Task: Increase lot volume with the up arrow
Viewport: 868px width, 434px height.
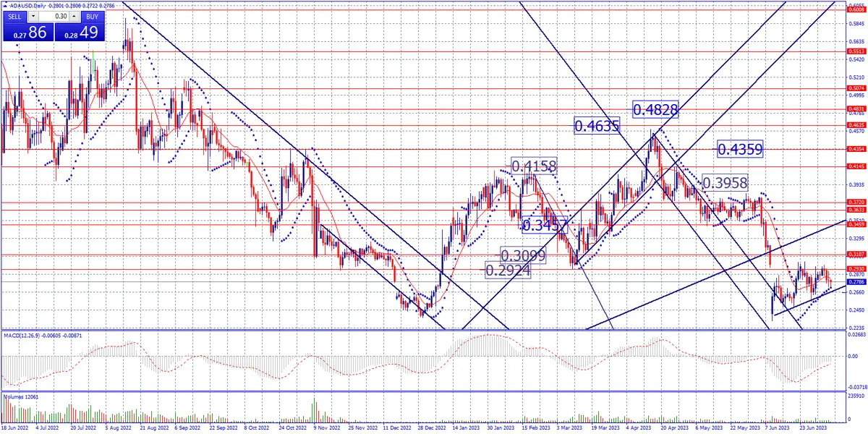Action: [x=73, y=15]
